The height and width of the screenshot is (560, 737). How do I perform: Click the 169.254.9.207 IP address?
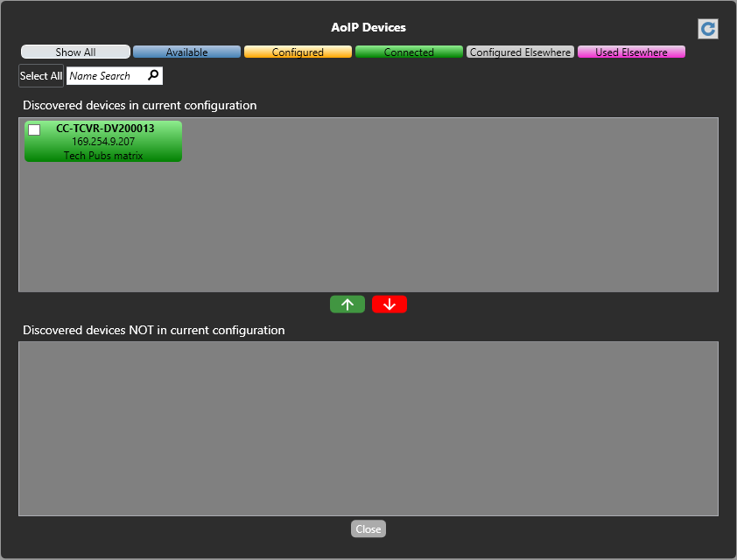click(103, 142)
